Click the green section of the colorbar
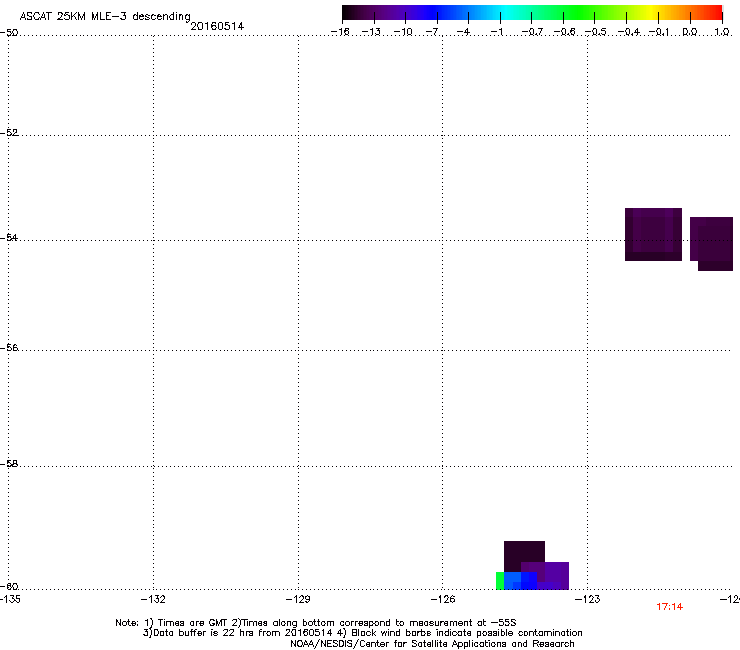 click(x=580, y=13)
